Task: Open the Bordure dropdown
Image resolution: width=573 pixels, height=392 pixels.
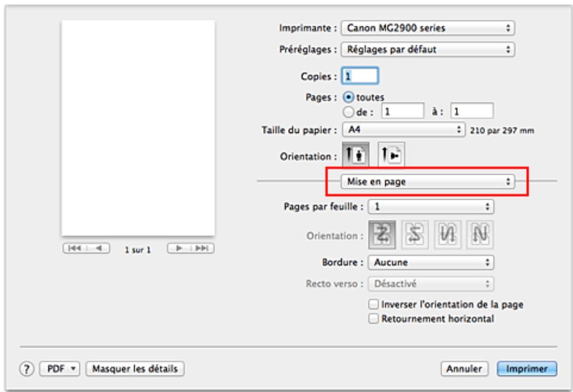Action: [x=431, y=262]
